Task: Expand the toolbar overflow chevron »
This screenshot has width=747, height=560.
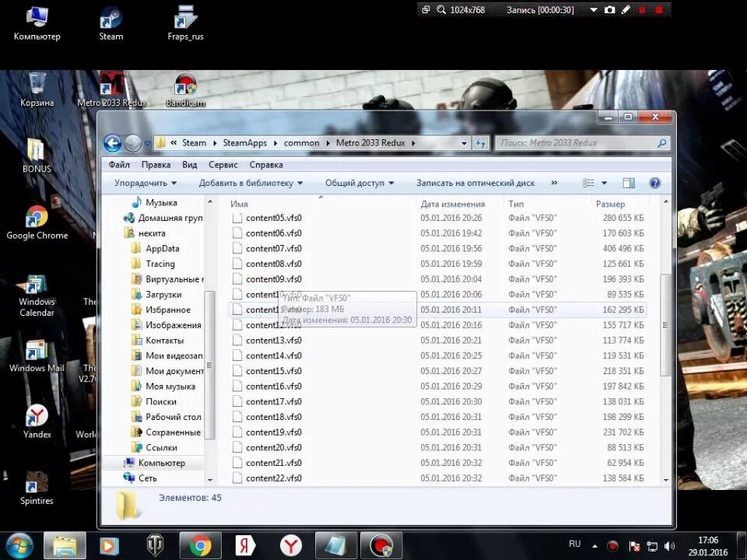Action: [x=554, y=183]
